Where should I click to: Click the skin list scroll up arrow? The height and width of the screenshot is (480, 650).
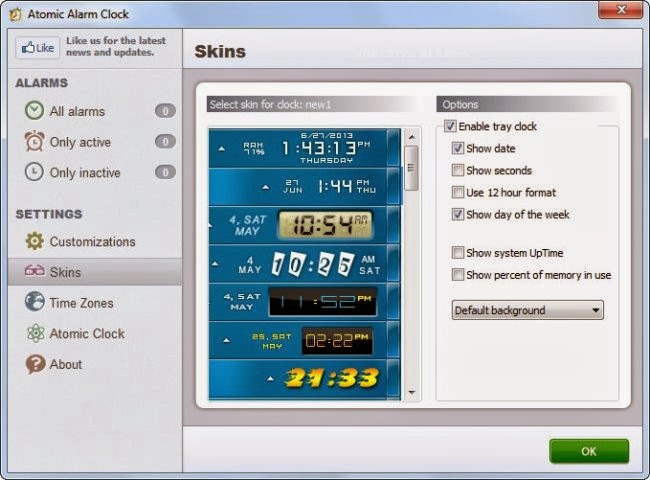[412, 136]
